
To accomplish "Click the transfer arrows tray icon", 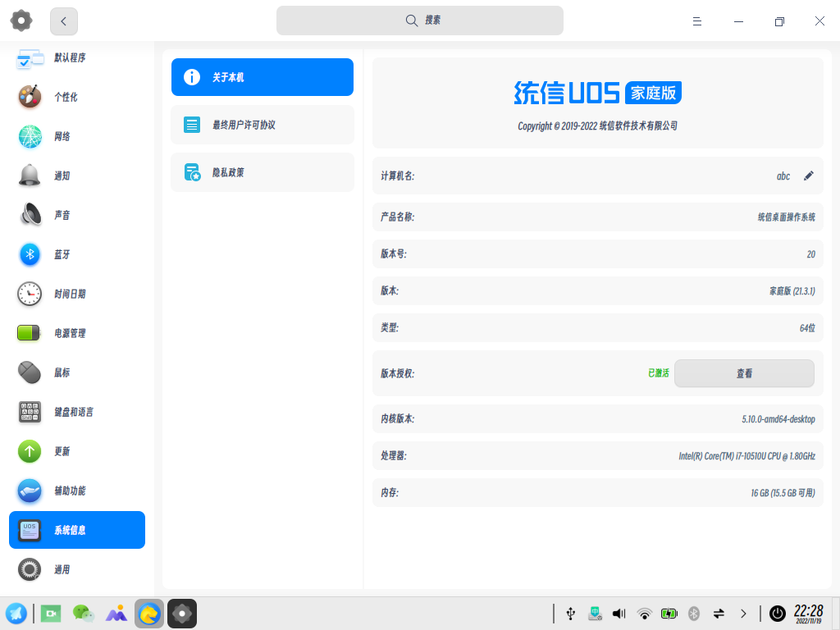I will (719, 614).
